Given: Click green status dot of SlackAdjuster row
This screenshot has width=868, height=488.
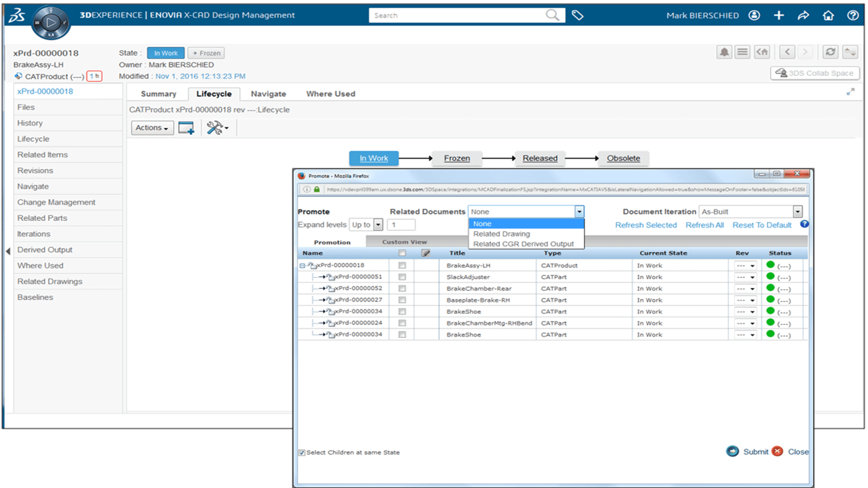Looking at the screenshot, I should 770,277.
